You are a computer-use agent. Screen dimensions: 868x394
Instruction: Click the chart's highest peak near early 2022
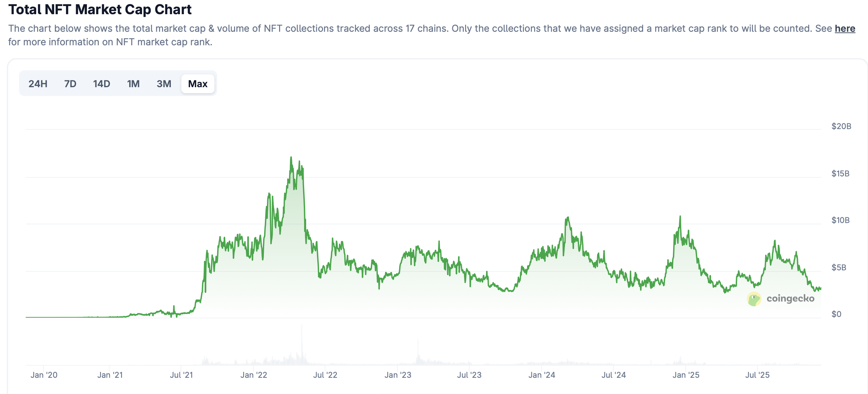292,157
